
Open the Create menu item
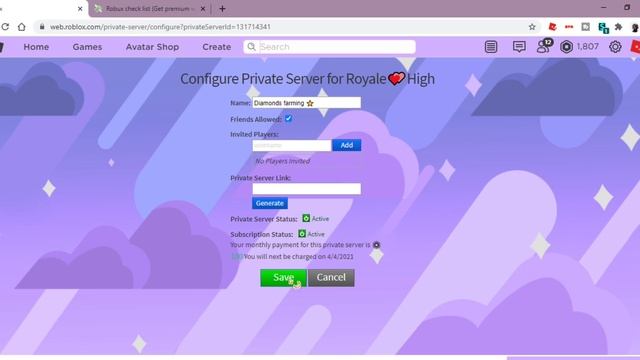pos(217,47)
